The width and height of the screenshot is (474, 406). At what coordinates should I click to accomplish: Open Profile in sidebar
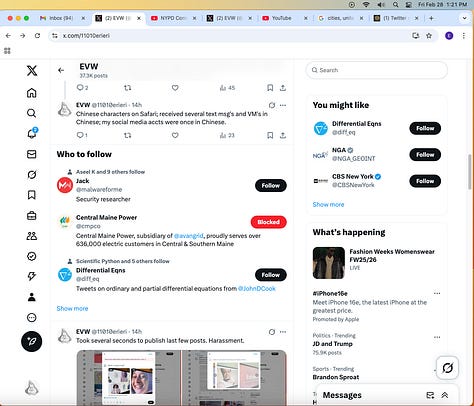tap(32, 297)
